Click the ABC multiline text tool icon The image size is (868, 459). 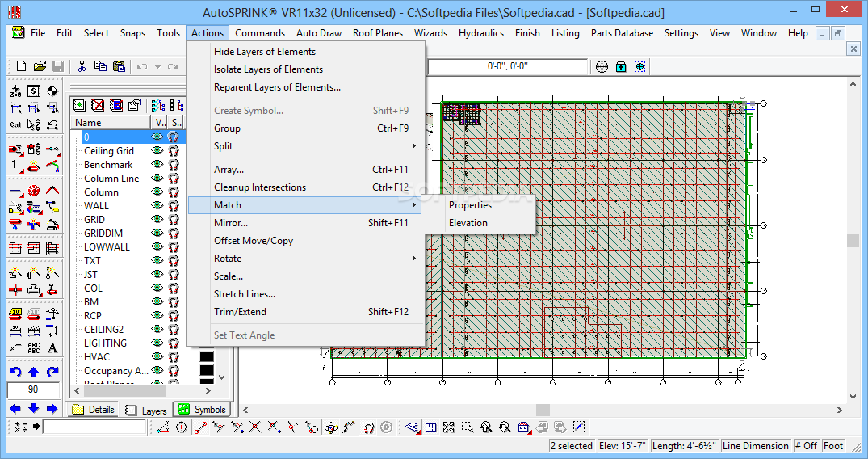(34, 347)
